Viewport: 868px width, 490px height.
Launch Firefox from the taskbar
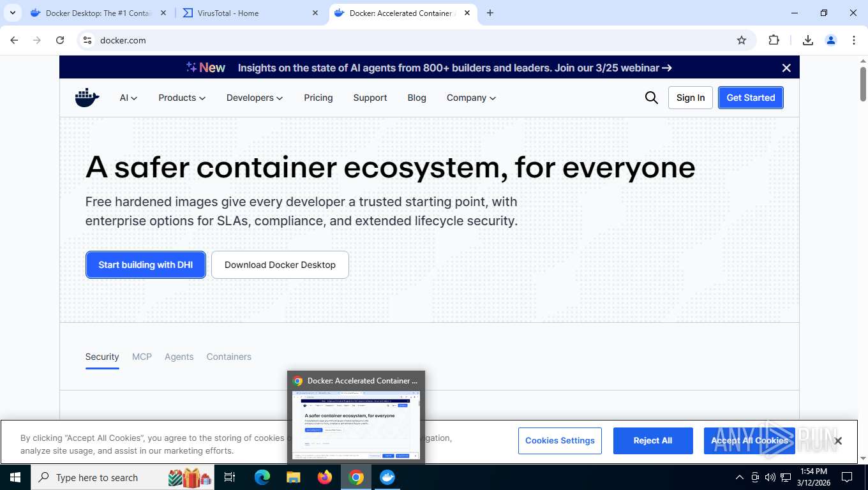tap(325, 477)
